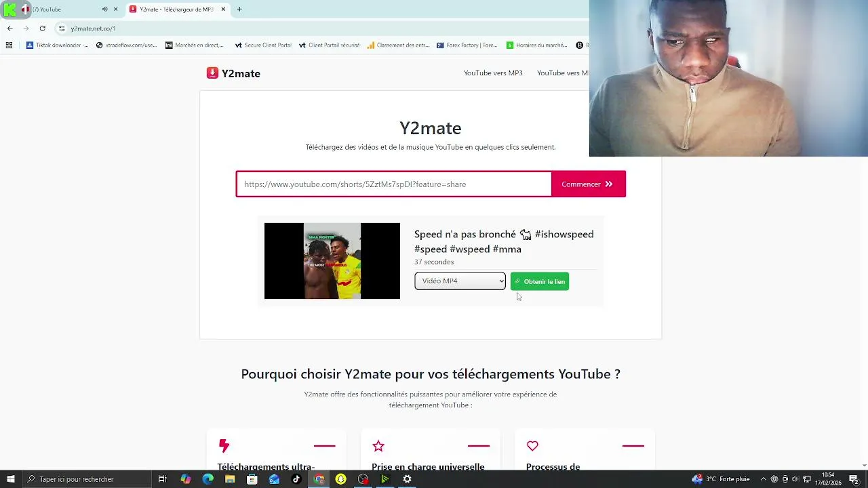Click the taskbar search box
The image size is (868, 488).
pyautogui.click(x=85, y=479)
